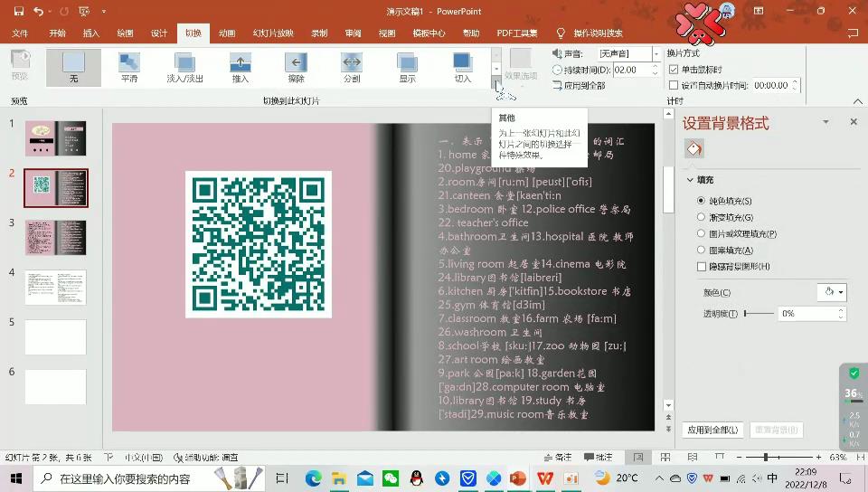Select slide 4 thumbnail
The height and width of the screenshot is (492, 868).
click(x=55, y=288)
